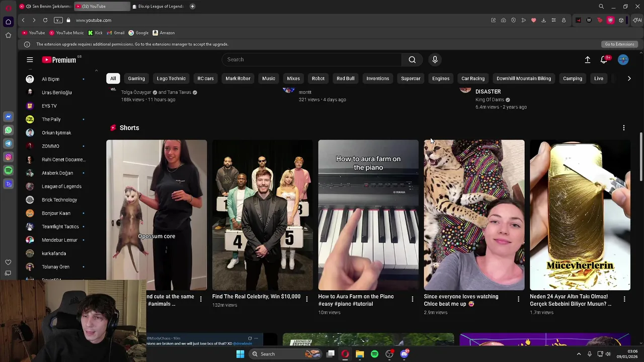Click the Go to Extensions button
This screenshot has width=644, height=362.
coord(619,44)
